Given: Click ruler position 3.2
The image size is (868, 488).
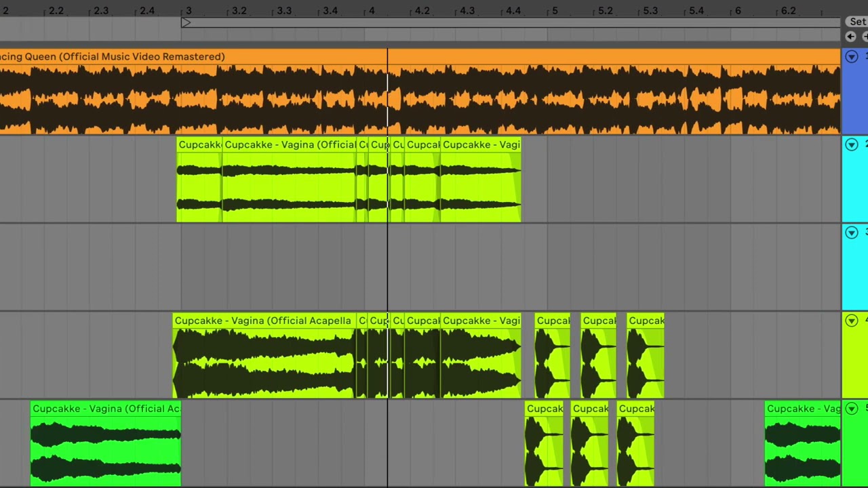Looking at the screenshot, I should tap(239, 11).
